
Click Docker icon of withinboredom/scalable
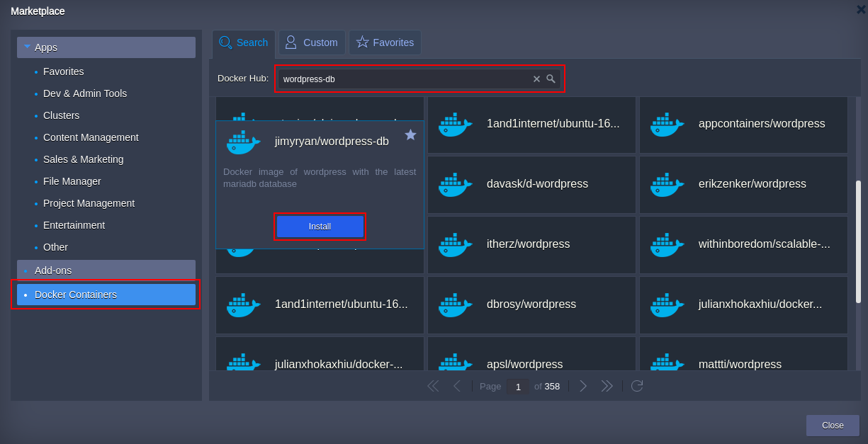click(667, 244)
